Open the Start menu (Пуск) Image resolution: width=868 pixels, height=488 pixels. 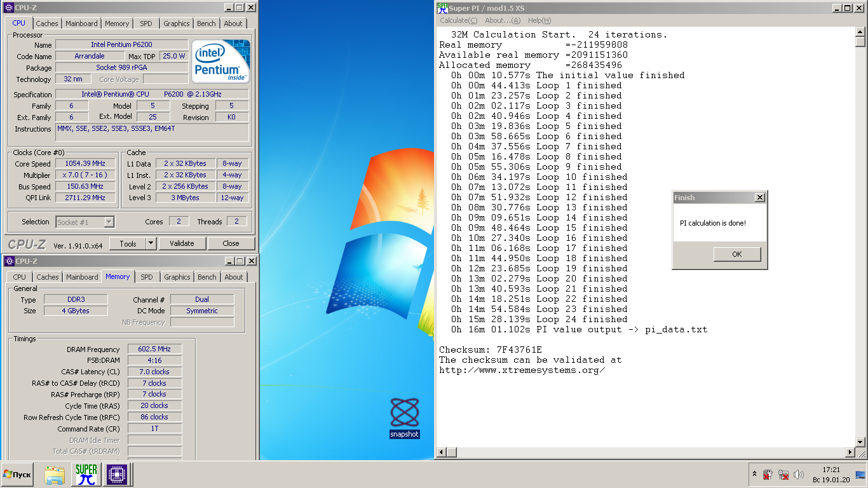point(17,475)
